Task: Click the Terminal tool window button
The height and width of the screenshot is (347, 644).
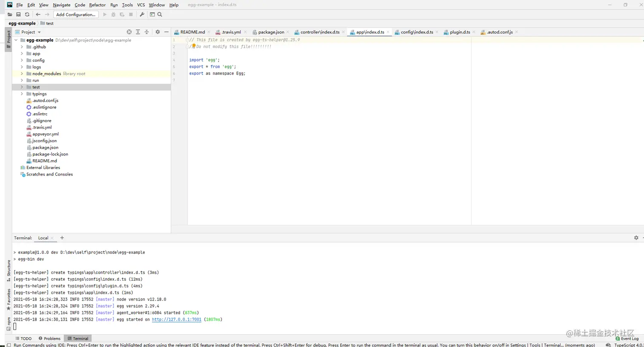Action: (x=78, y=338)
